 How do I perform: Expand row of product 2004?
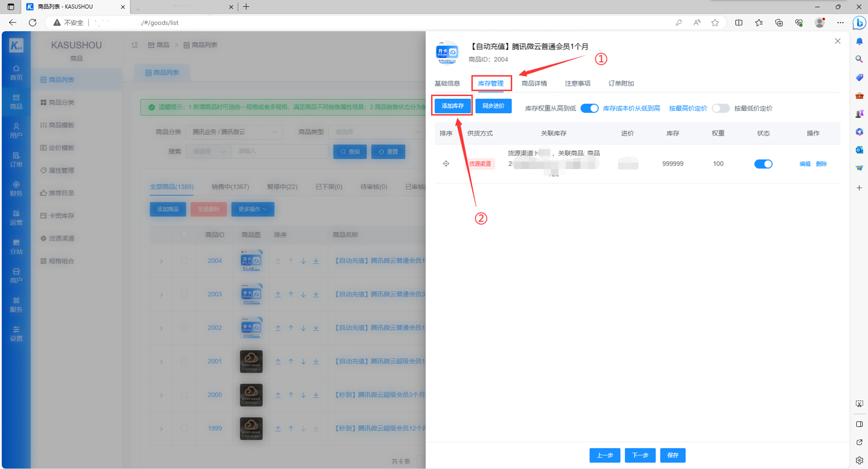(x=161, y=261)
